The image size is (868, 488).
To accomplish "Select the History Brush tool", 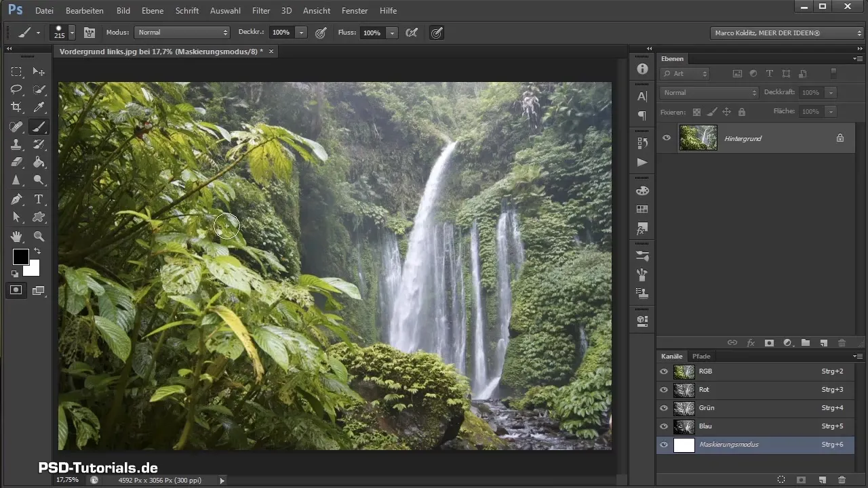I will click(39, 144).
